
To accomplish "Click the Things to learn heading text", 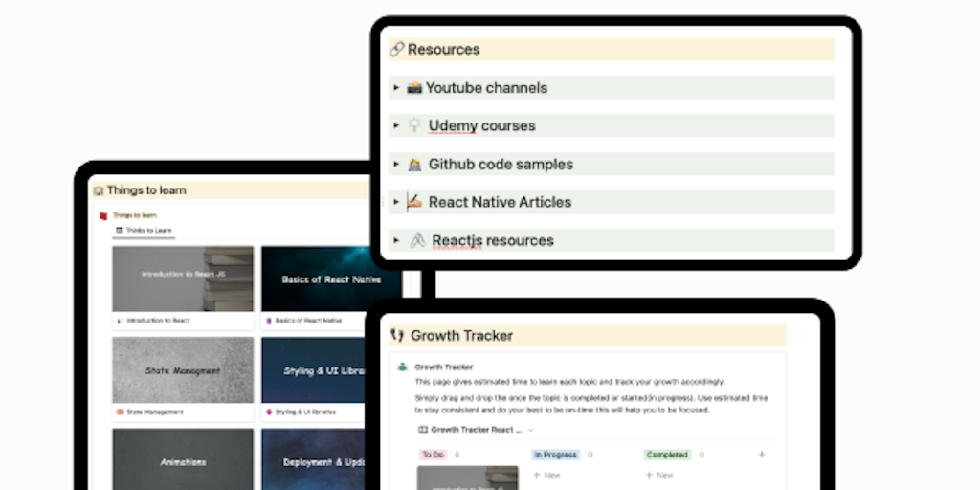I will pos(146,190).
